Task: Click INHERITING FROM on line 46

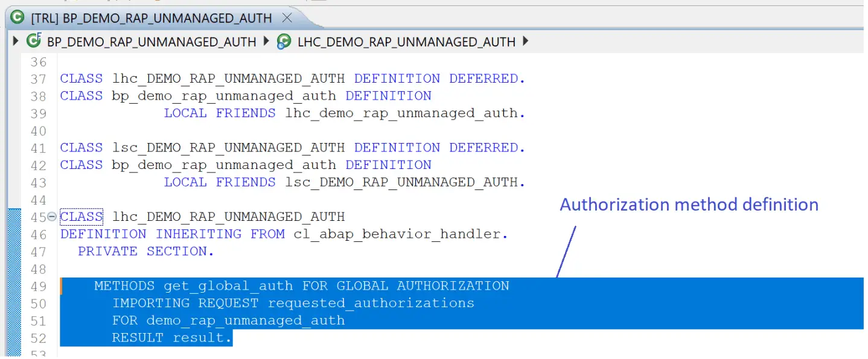Action: [220, 234]
